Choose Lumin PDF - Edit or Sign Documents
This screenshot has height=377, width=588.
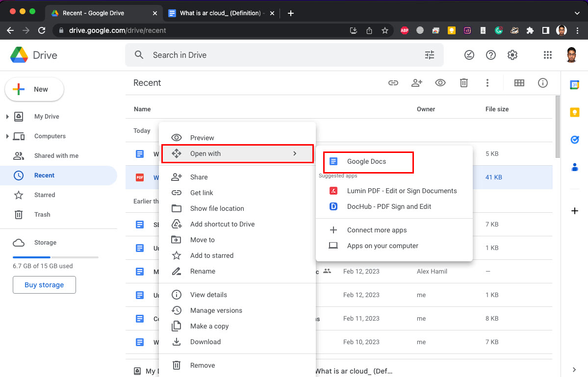pyautogui.click(x=394, y=191)
